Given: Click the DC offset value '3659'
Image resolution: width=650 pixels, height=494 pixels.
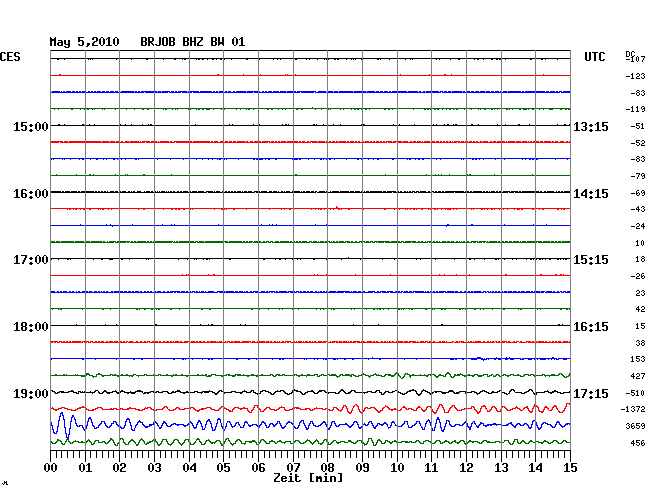Looking at the screenshot, I should [x=635, y=426].
